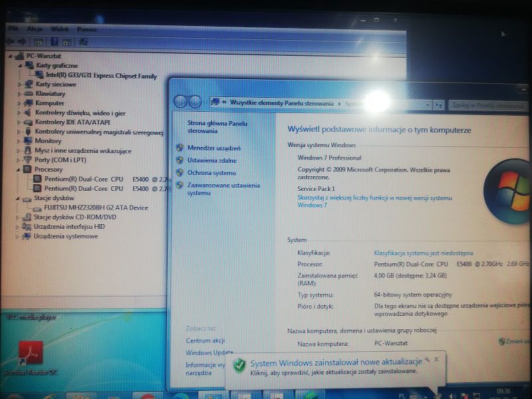Click shield icon beside Menedżer urządzeń
Screen dimensions: 532x399
point(180,148)
